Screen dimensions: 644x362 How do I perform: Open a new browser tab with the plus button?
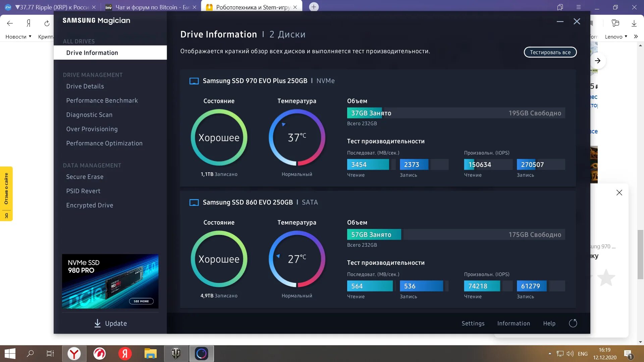tap(313, 6)
